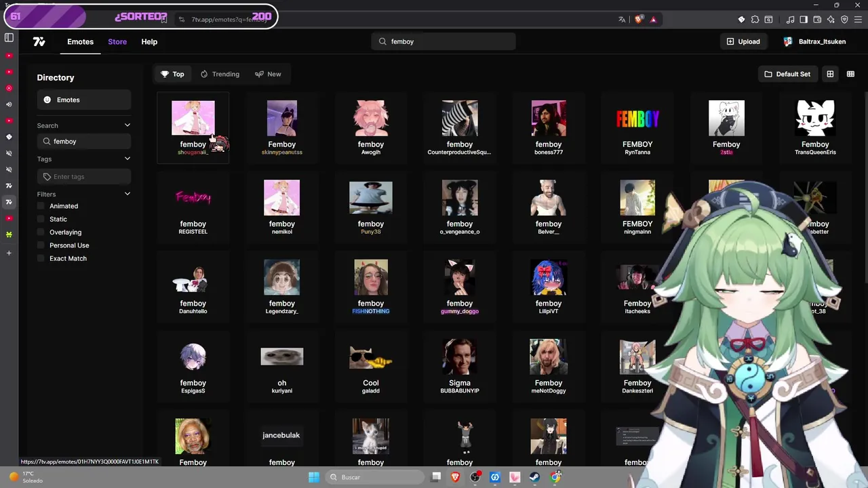
Task: Open the browser extensions puzzle icon
Action: click(755, 20)
